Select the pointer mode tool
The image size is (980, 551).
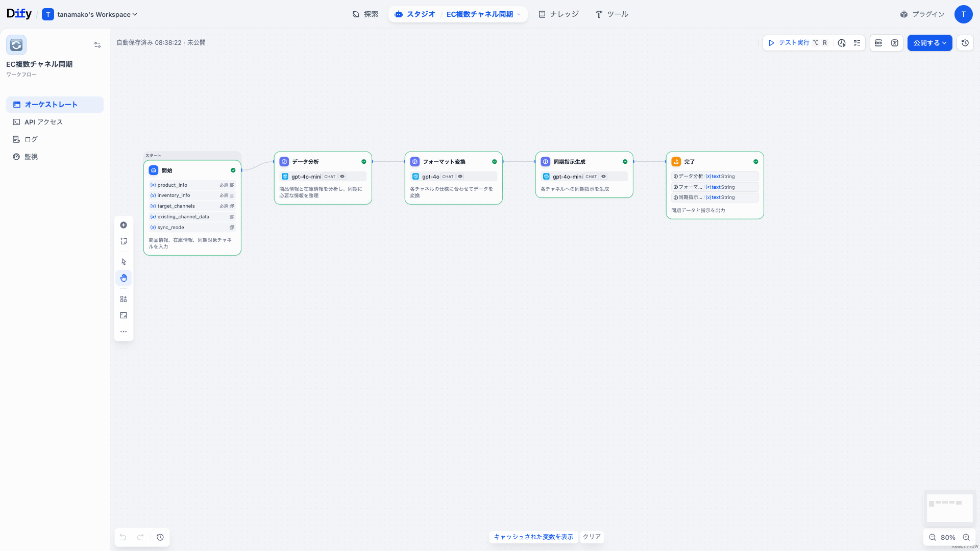124,261
